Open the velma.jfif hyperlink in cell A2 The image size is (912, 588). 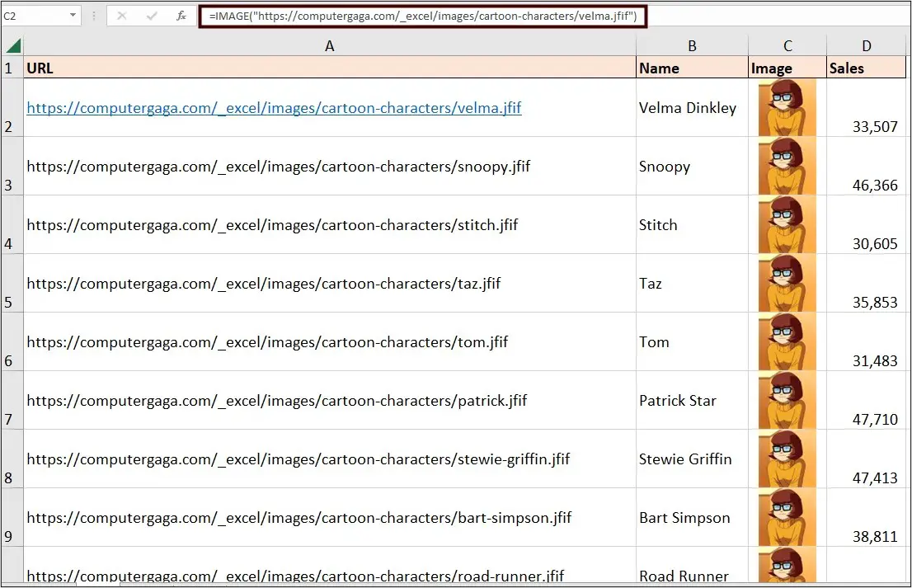point(273,108)
